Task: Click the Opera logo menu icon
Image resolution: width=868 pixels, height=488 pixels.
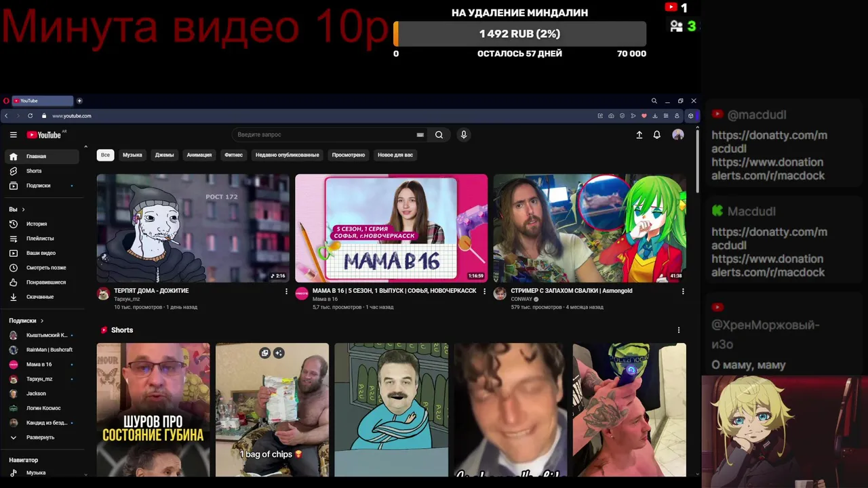Action: [6, 101]
